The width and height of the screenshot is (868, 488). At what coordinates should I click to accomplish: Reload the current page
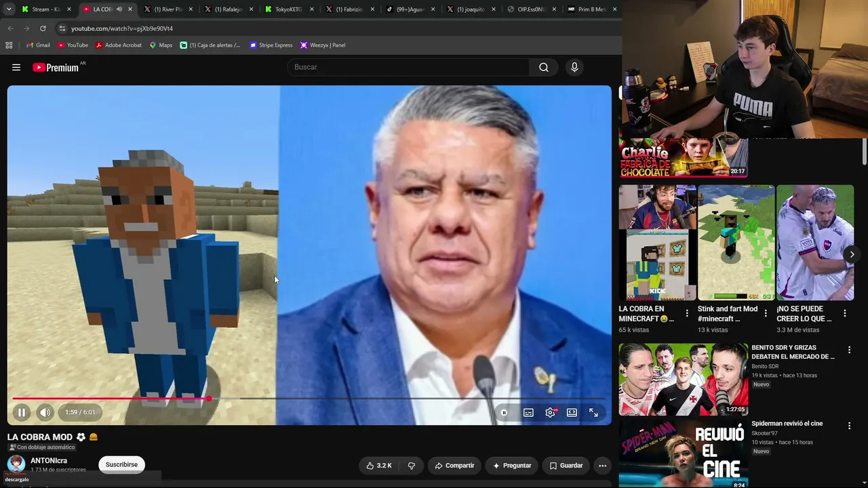point(43,28)
